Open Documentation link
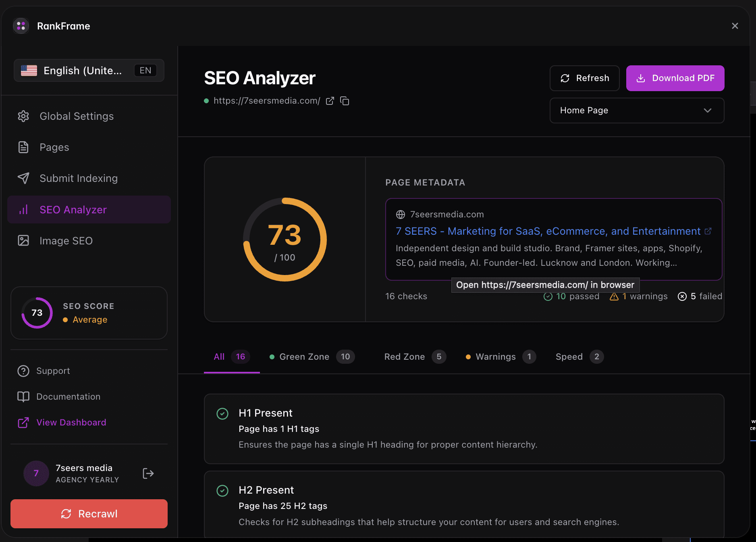Screen dimensions: 756x542 point(68,397)
